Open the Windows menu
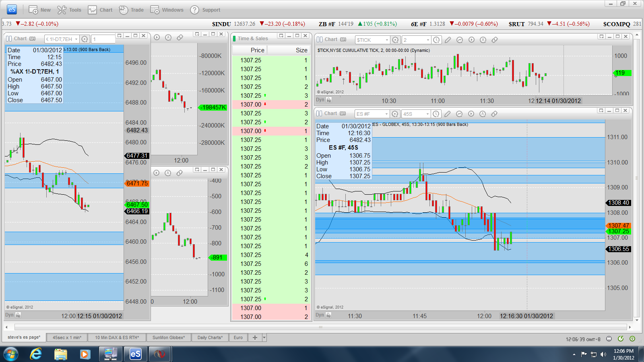 167,10
